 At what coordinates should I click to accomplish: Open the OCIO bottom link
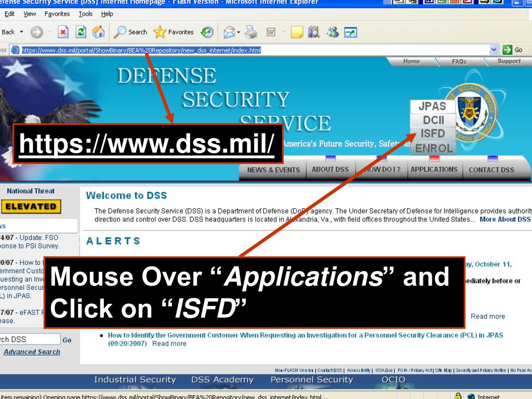tap(393, 379)
